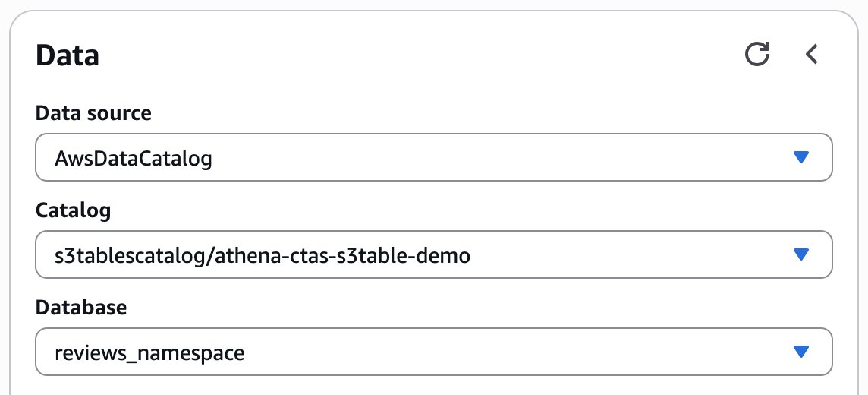868x395 pixels.
Task: Focus the empty area of Data source box
Action: coord(498,157)
